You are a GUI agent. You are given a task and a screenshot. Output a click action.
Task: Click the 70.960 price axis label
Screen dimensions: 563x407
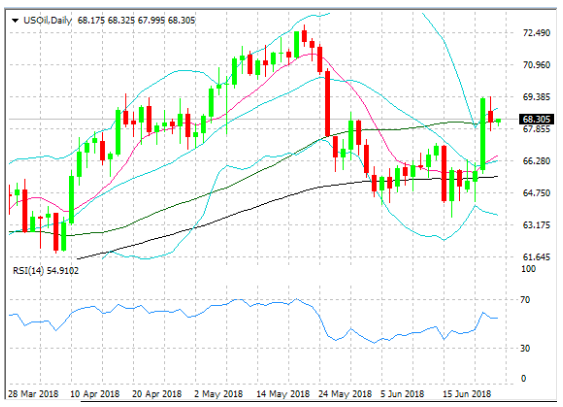click(x=536, y=65)
